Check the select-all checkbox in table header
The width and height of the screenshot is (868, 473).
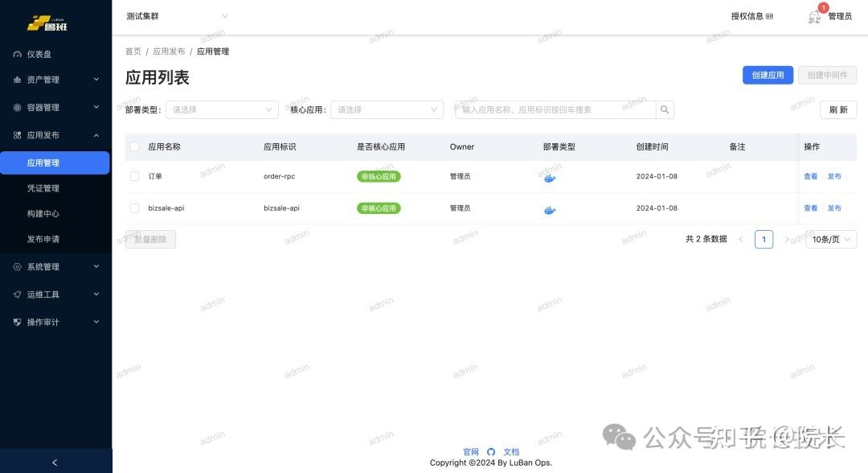tap(134, 146)
